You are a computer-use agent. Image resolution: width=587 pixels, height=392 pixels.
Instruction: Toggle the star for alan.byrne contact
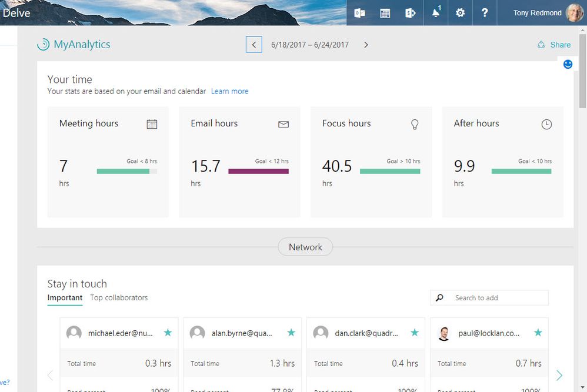click(x=291, y=333)
